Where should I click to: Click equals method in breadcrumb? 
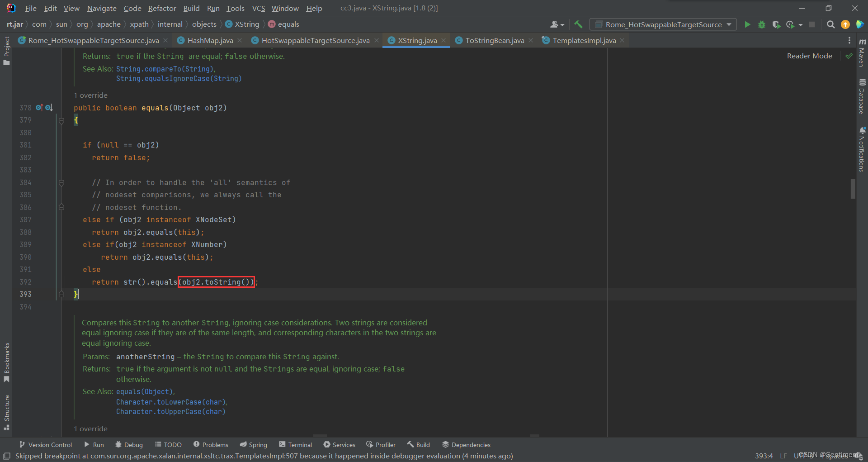point(283,24)
